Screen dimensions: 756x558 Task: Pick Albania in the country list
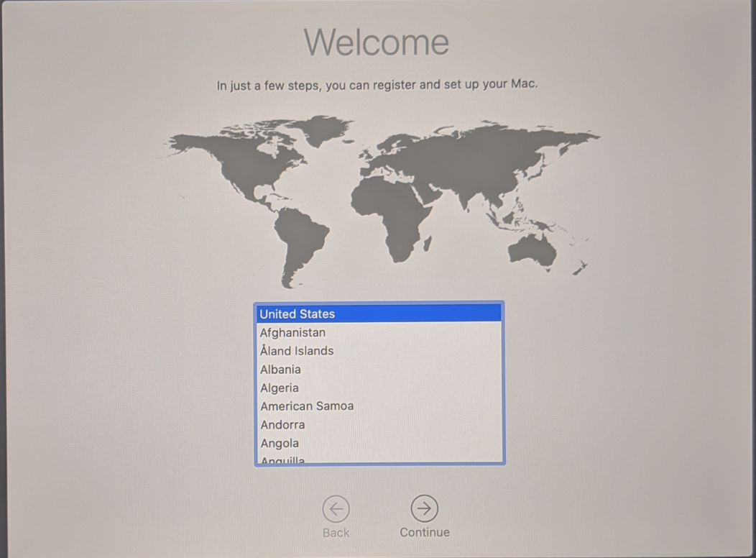click(379, 370)
